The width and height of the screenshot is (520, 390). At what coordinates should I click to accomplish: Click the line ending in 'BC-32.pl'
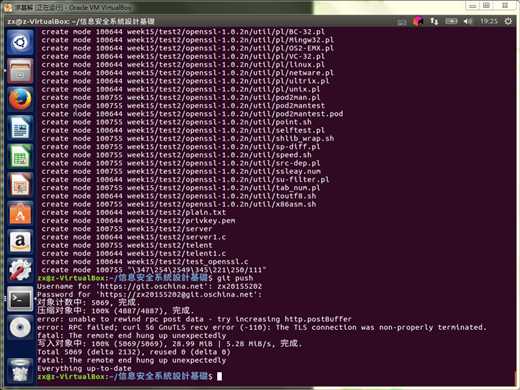tap(183, 32)
